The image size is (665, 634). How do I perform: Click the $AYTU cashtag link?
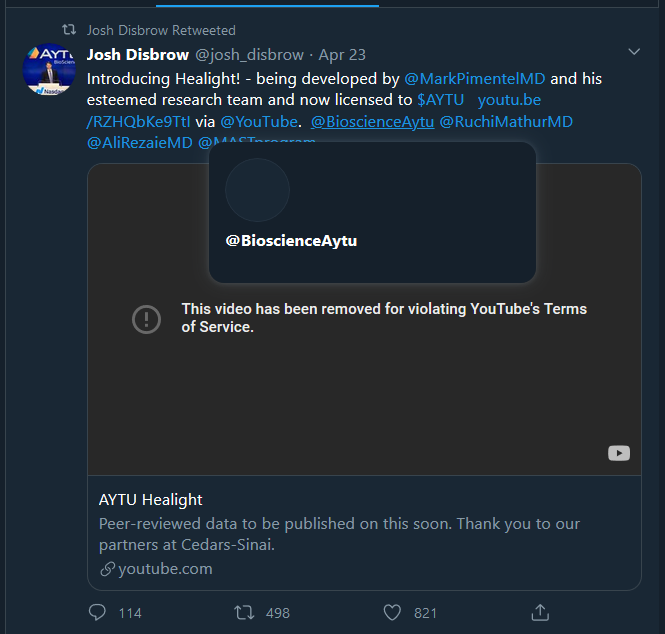pyautogui.click(x=441, y=100)
